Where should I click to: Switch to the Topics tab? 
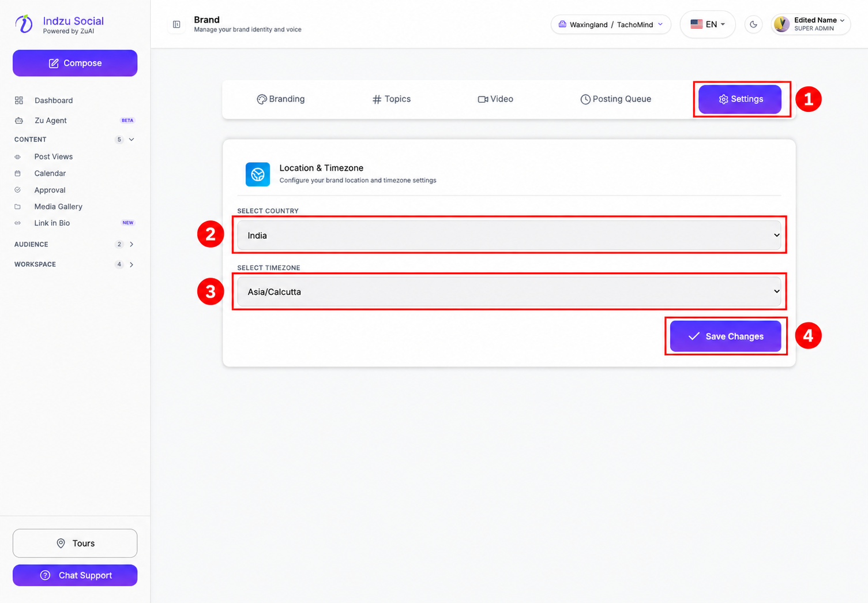[x=392, y=99]
